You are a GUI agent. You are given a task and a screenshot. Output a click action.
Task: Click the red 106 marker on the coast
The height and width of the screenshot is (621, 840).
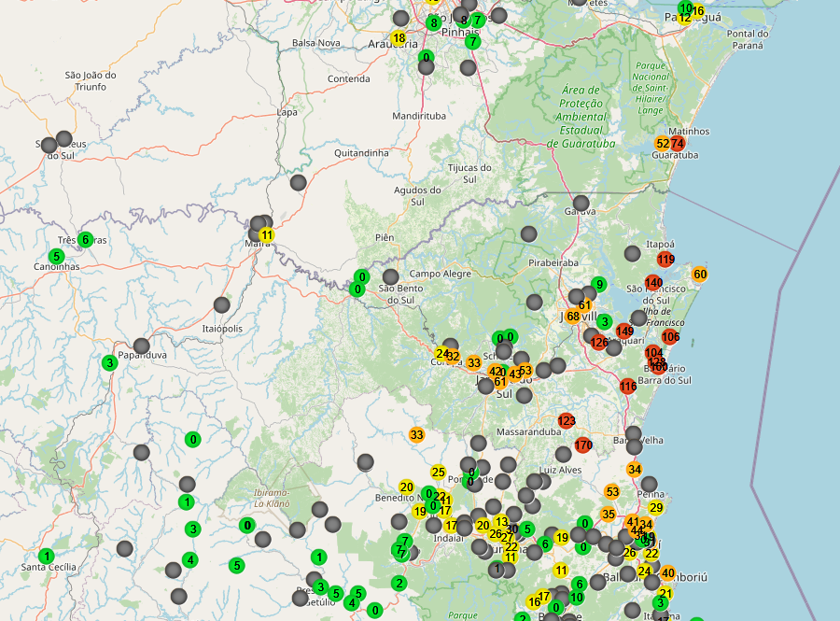(x=670, y=336)
